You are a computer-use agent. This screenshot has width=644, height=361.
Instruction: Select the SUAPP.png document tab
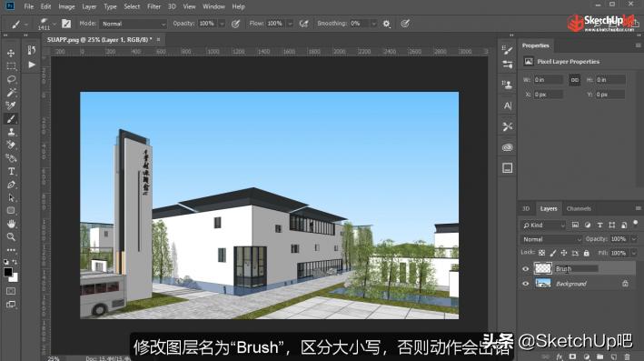click(x=99, y=39)
